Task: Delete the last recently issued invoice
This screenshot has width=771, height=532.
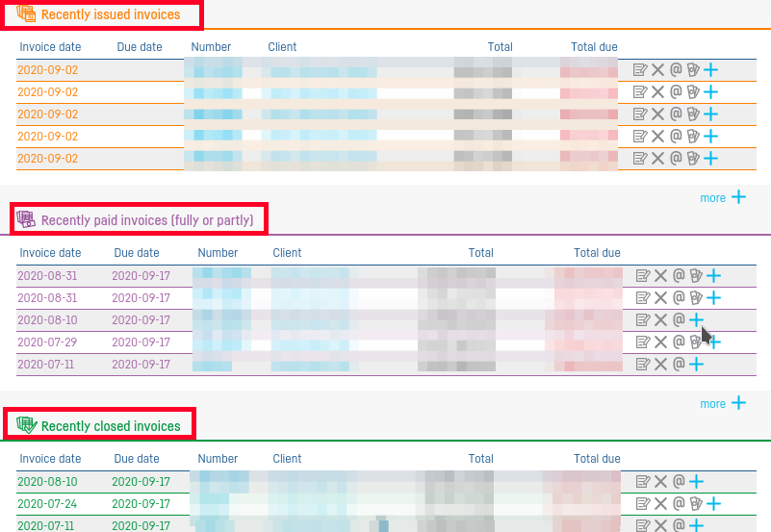Action: pos(658,159)
